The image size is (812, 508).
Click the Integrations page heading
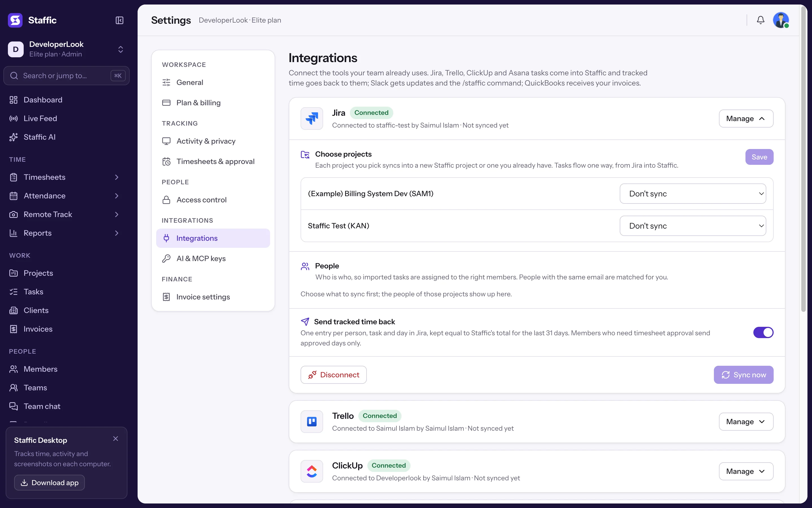323,58
